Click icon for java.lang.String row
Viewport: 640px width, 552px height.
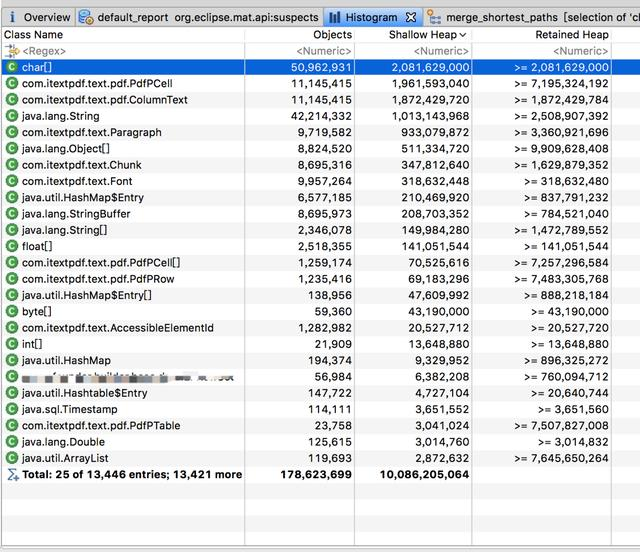click(x=12, y=116)
